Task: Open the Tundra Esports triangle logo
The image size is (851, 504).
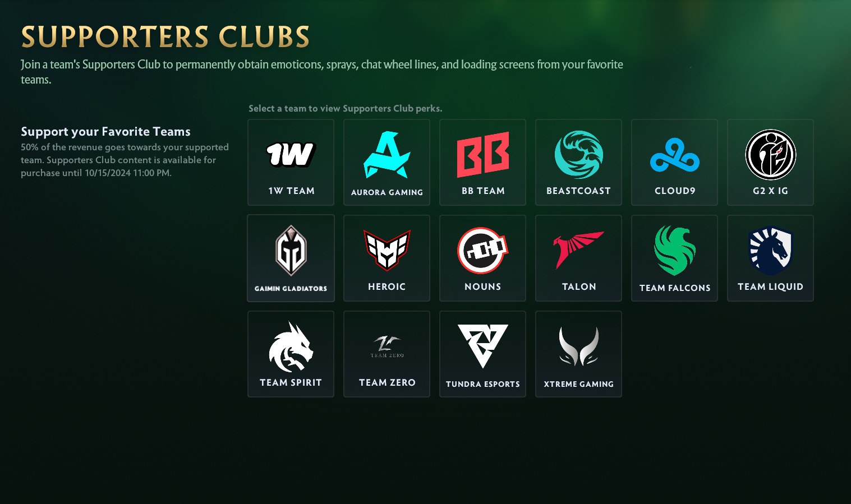Action: coord(483,346)
